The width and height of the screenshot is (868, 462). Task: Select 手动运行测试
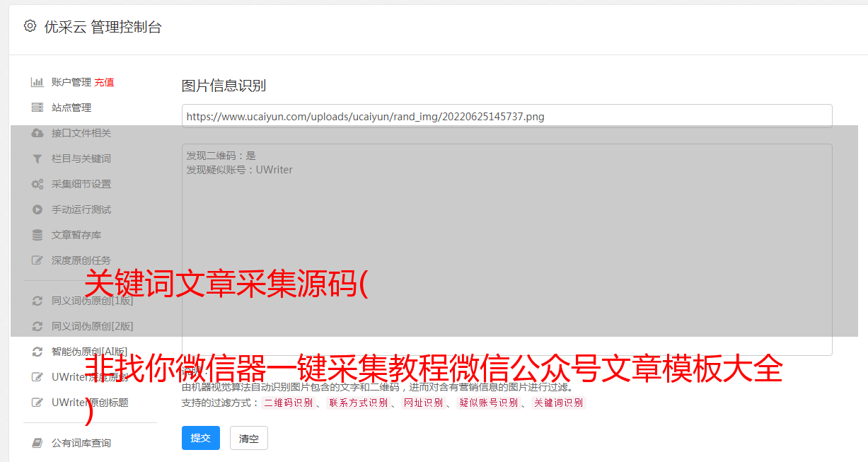(x=81, y=209)
